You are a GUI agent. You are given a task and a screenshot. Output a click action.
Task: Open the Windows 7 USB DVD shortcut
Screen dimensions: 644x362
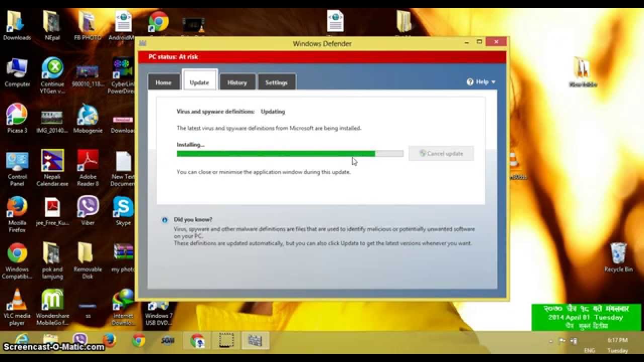point(158,313)
